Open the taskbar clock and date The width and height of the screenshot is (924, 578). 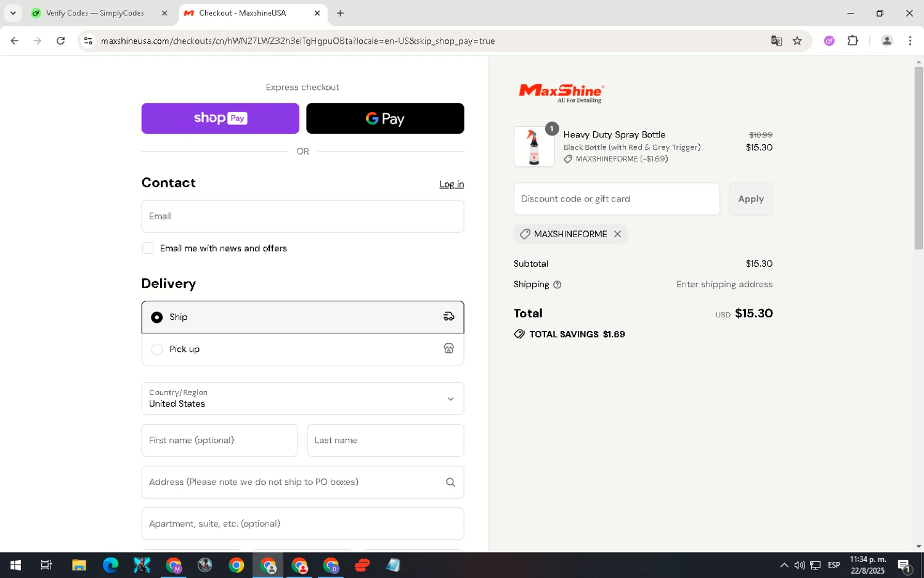pos(868,565)
